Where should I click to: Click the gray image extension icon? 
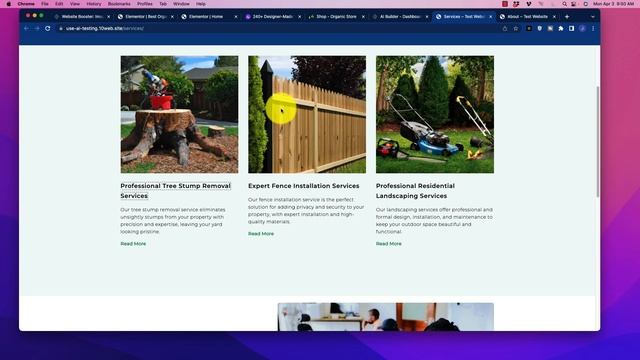pyautogui.click(x=550, y=29)
